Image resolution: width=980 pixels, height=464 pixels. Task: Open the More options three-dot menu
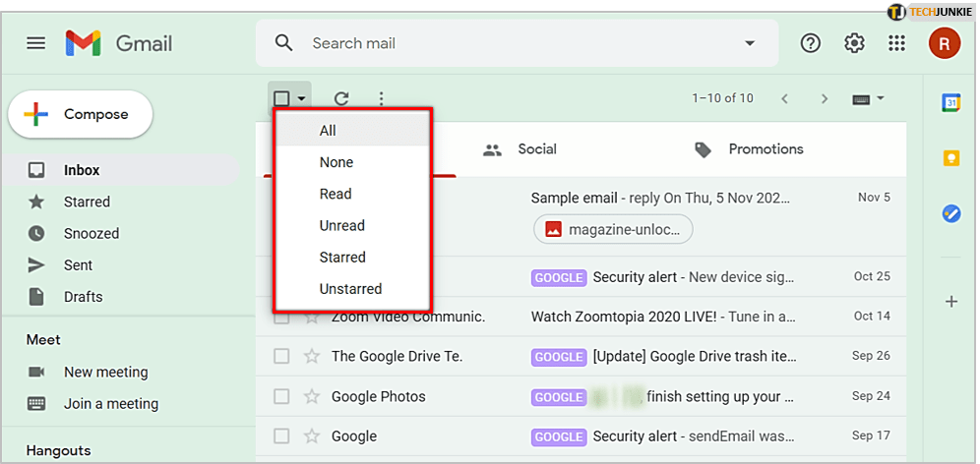[x=382, y=98]
